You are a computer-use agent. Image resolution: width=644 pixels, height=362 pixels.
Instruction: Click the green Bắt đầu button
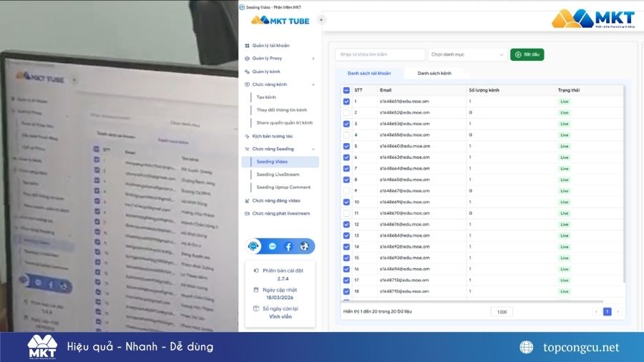pos(527,54)
